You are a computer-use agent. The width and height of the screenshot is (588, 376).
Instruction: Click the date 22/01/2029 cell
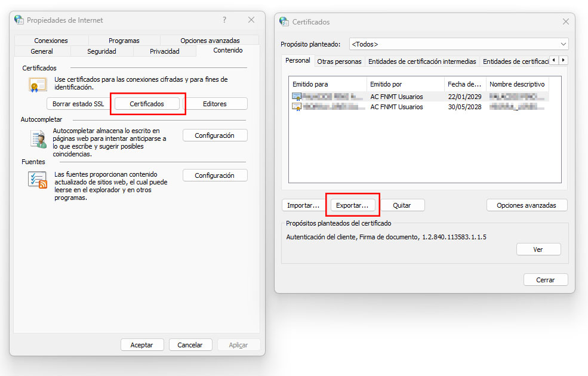tap(464, 97)
